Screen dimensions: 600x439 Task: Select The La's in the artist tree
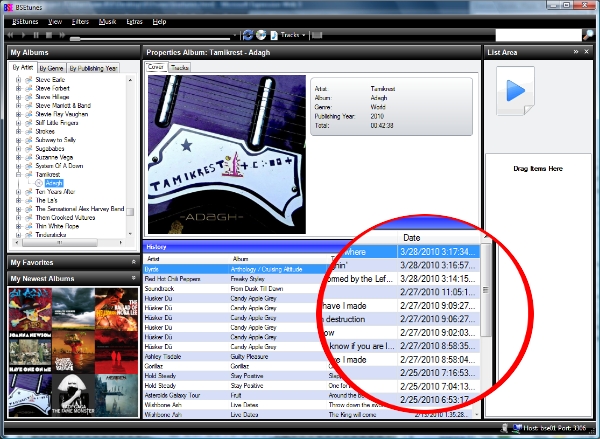(x=46, y=200)
